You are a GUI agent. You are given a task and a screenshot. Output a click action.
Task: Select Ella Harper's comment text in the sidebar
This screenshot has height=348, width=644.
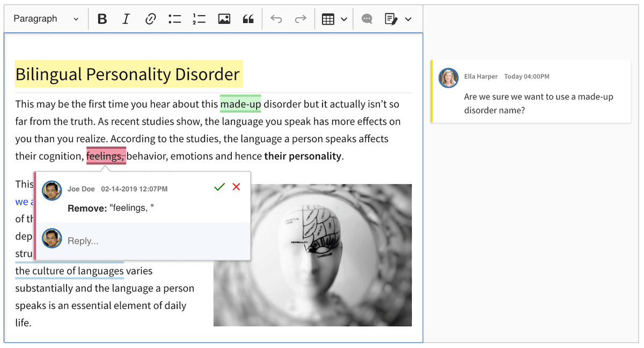[x=539, y=104]
